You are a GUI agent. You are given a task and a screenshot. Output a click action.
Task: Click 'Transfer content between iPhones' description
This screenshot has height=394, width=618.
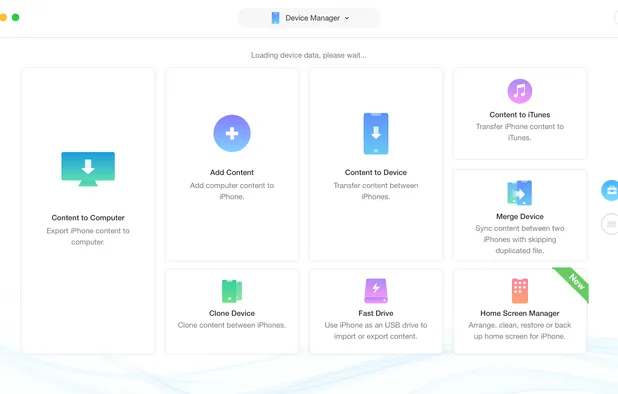coord(376,191)
